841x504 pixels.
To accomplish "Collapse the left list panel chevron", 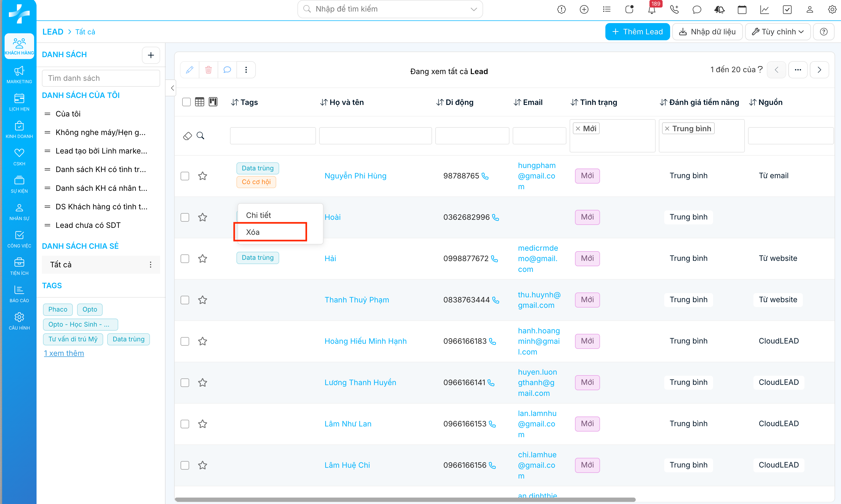I will tap(172, 88).
